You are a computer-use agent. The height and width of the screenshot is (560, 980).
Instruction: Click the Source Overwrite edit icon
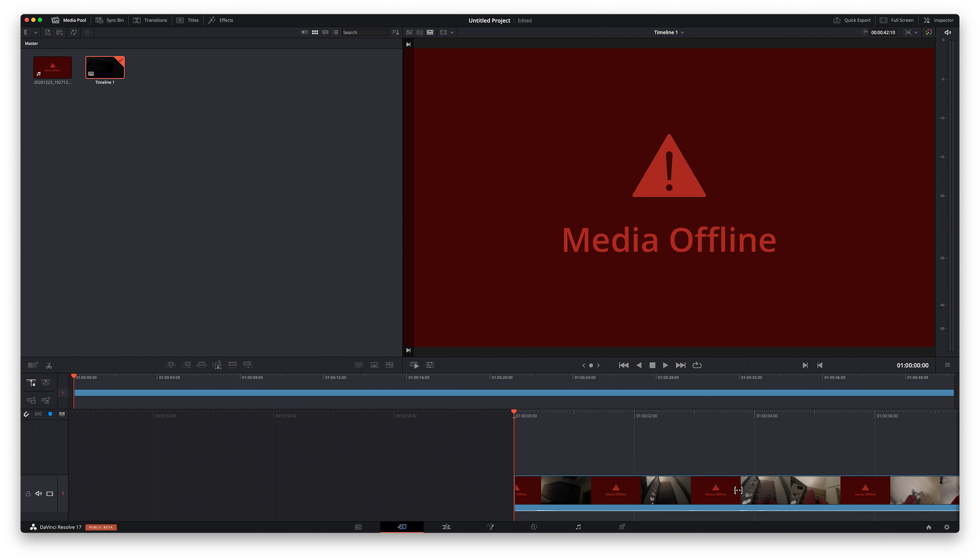(x=248, y=365)
